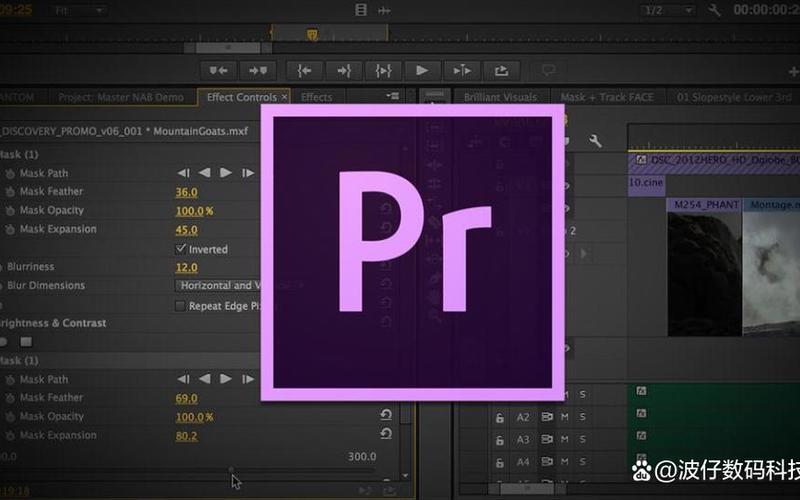Toggle stopwatch for Mask Expansion 80.2
This screenshot has height=500, width=800.
point(10,436)
